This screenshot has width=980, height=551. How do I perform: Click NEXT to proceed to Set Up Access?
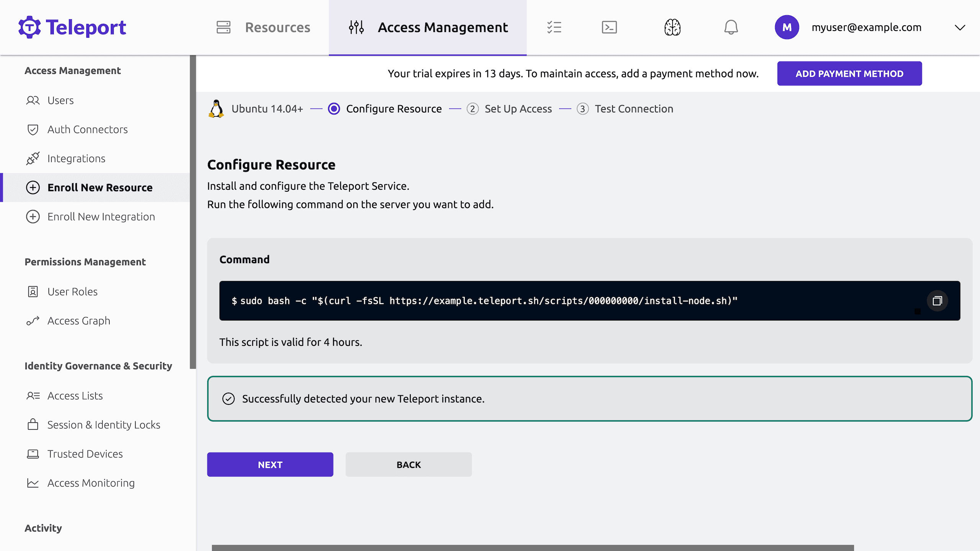(x=270, y=464)
